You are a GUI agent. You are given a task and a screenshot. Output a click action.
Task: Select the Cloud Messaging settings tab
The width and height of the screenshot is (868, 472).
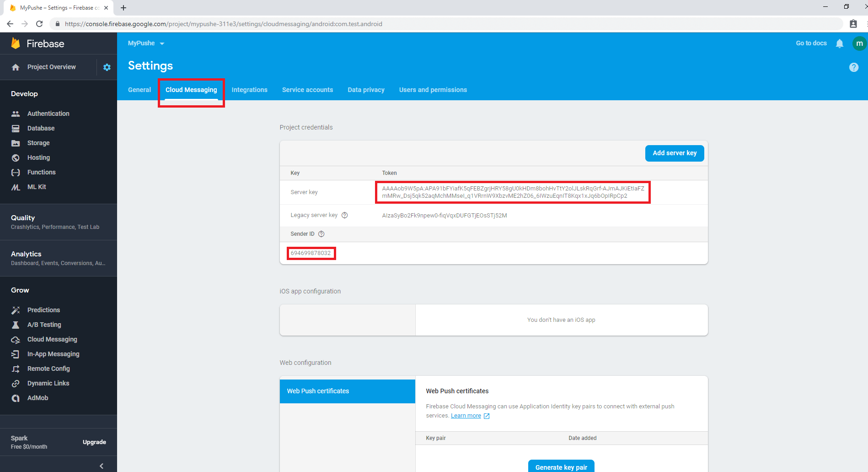click(191, 90)
